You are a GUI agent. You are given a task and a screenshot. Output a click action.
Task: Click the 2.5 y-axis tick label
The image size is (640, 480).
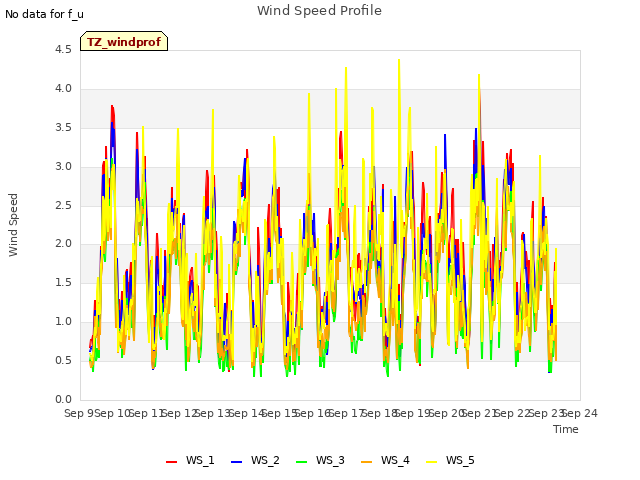[63, 205]
